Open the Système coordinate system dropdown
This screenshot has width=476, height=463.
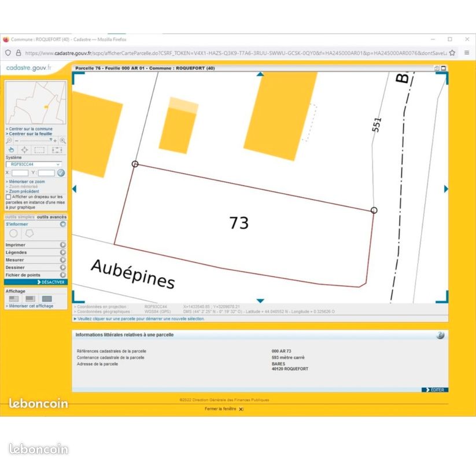click(x=34, y=164)
